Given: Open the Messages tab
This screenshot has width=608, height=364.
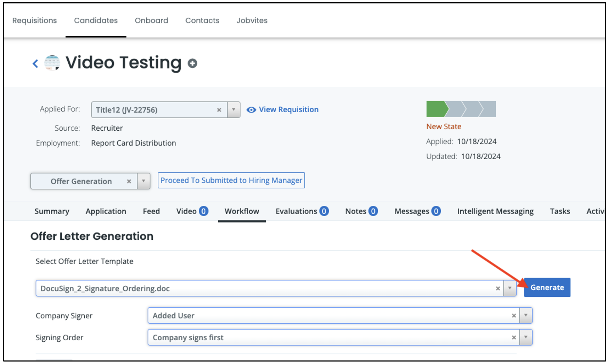Looking at the screenshot, I should [x=417, y=211].
